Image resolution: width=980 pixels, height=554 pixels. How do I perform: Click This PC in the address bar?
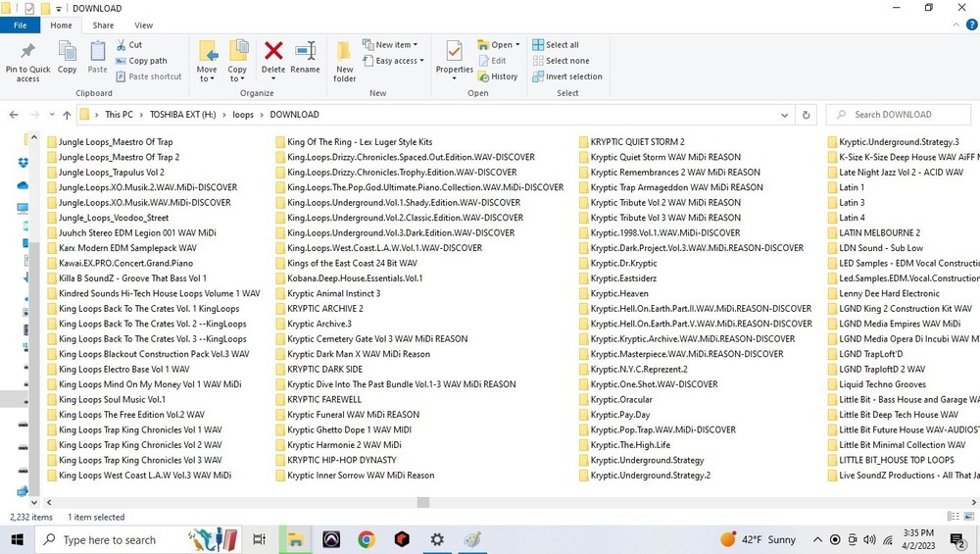pos(119,115)
